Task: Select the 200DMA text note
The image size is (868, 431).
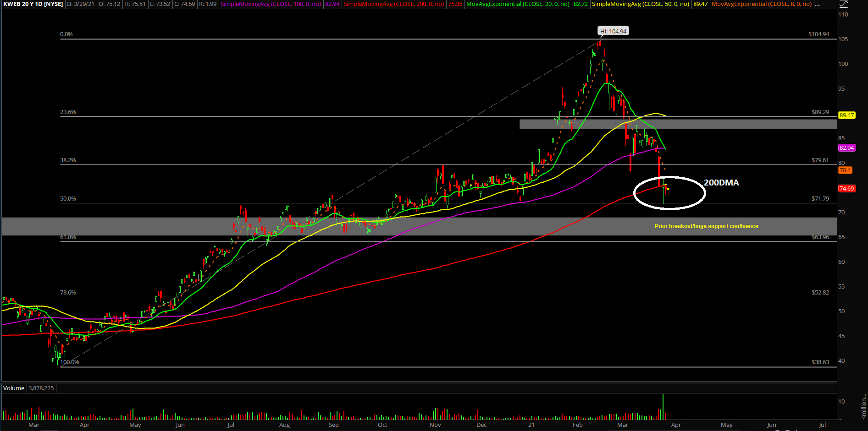Action: pyautogui.click(x=721, y=183)
